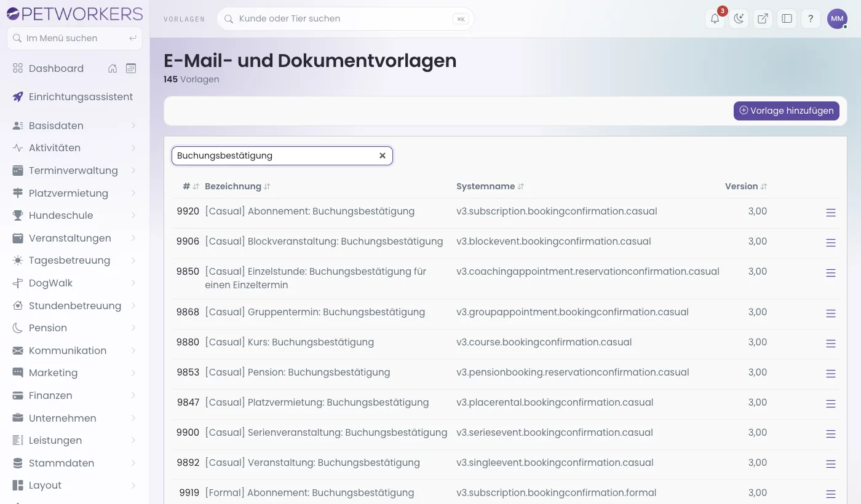Open [Casual] Kurs: Buchungsbestätigung template
The width and height of the screenshot is (861, 504).
pos(289,342)
